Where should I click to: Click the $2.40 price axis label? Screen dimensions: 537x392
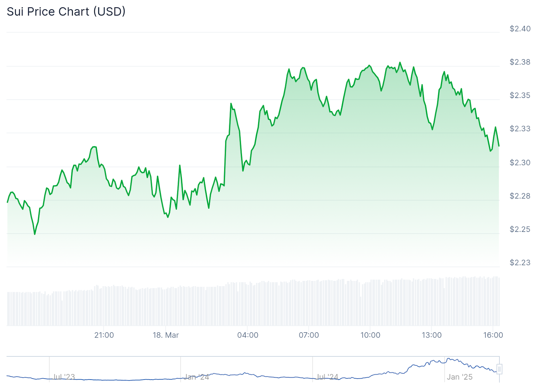[x=520, y=29]
